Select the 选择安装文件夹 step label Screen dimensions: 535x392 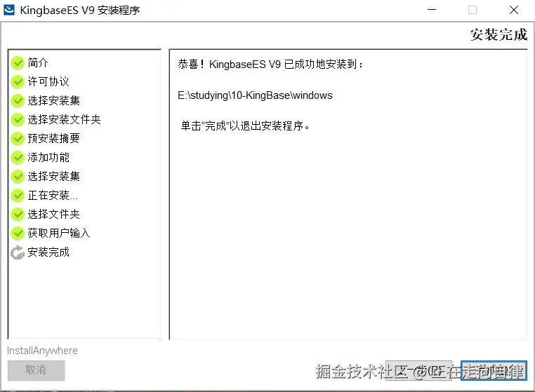pyautogui.click(x=64, y=120)
